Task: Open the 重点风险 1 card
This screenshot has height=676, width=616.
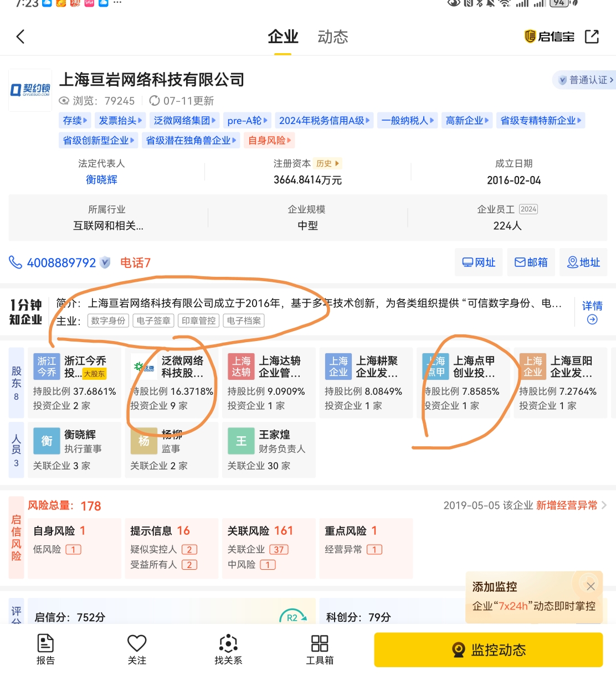Action: point(366,549)
